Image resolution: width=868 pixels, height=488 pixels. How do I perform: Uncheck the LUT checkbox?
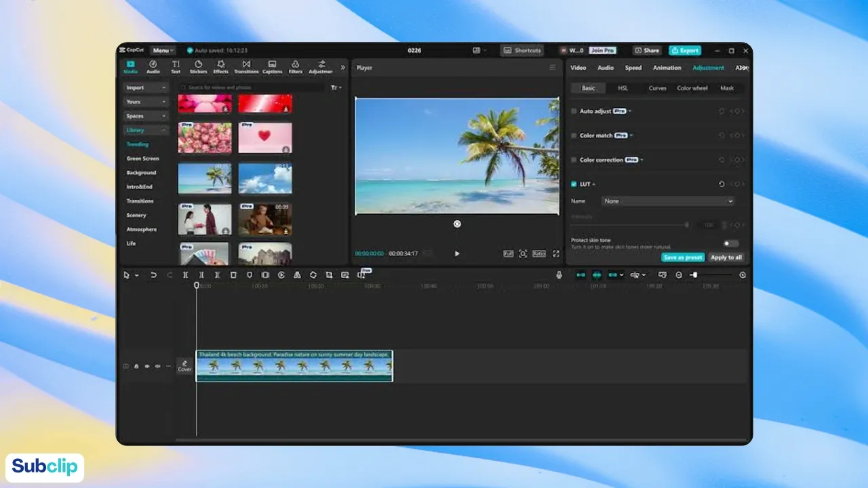pos(574,184)
